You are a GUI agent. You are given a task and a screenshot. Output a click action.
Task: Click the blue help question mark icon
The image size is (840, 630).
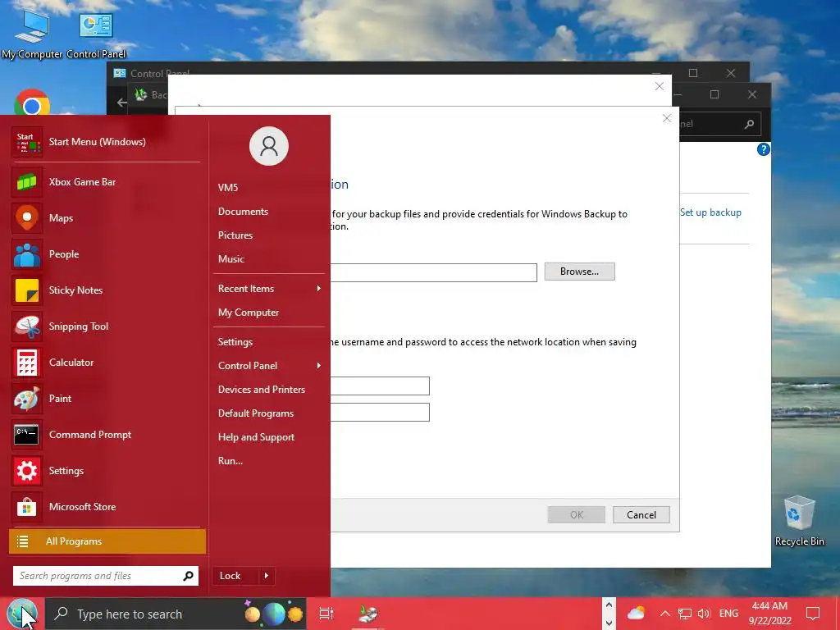764,149
